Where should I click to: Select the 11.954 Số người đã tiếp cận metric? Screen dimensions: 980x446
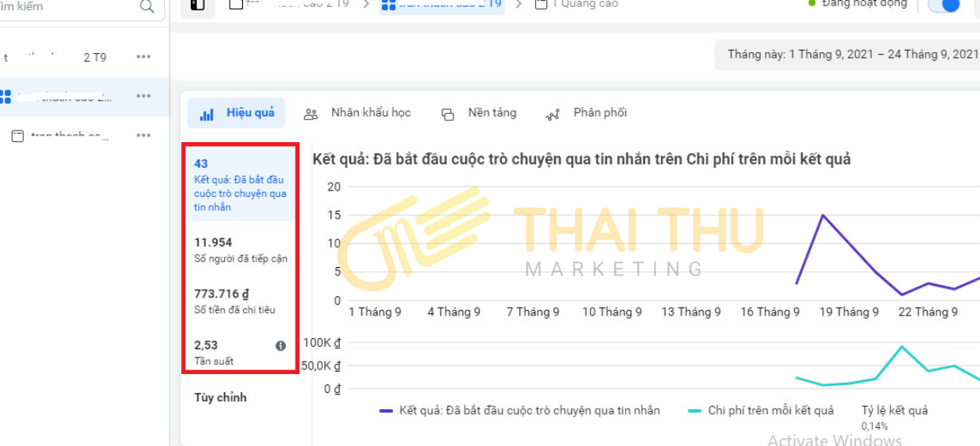[x=239, y=250]
